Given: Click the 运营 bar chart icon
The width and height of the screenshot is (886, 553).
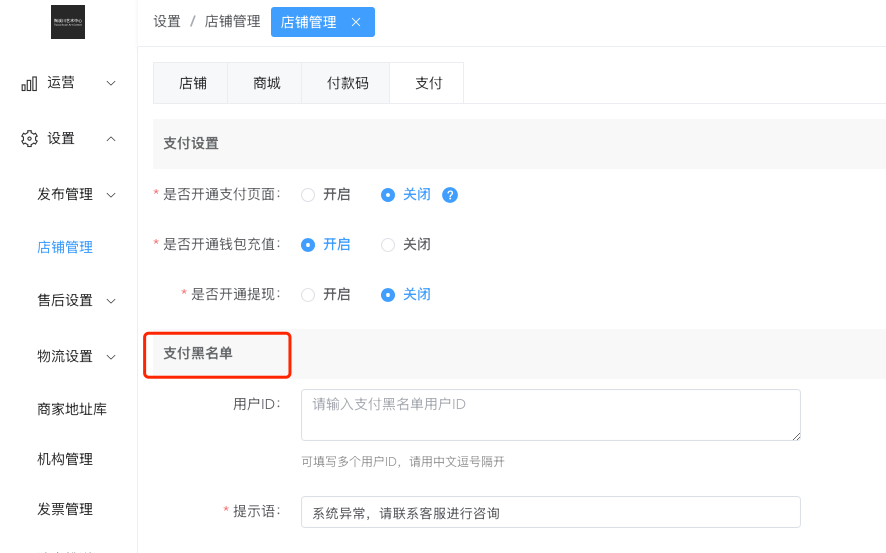Looking at the screenshot, I should click(29, 84).
